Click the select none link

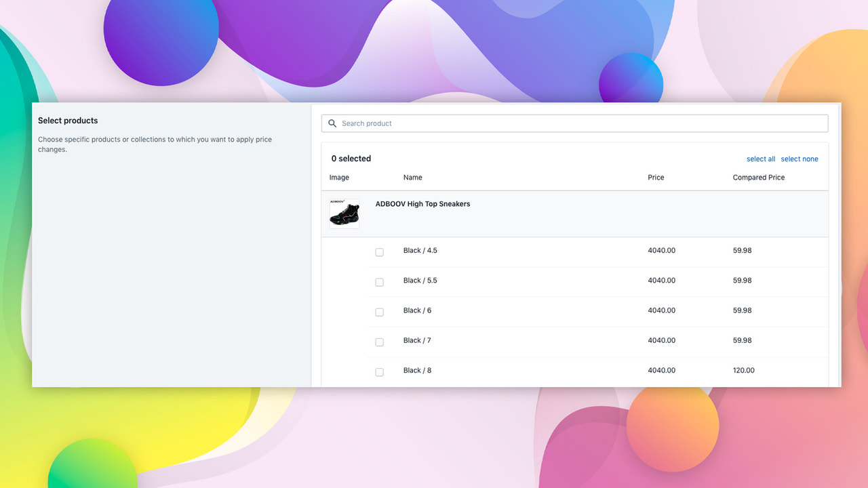click(800, 159)
